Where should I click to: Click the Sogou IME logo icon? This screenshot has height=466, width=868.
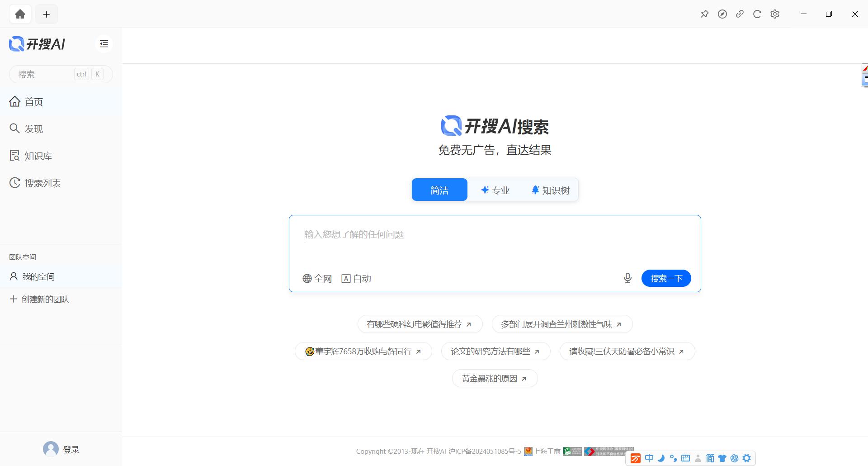pyautogui.click(x=635, y=458)
